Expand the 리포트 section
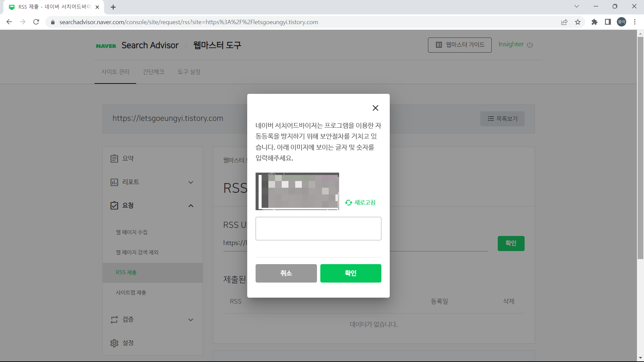This screenshot has height=362, width=644. (191, 182)
